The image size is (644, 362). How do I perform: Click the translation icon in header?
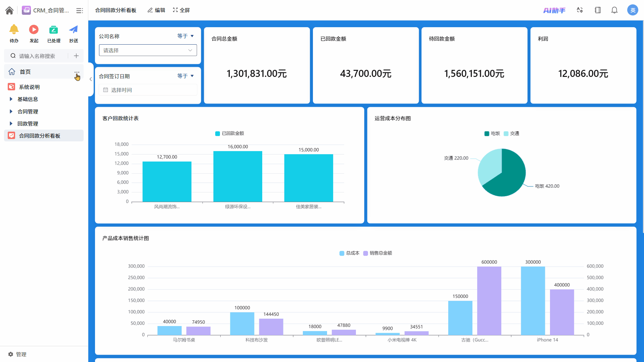coord(580,10)
